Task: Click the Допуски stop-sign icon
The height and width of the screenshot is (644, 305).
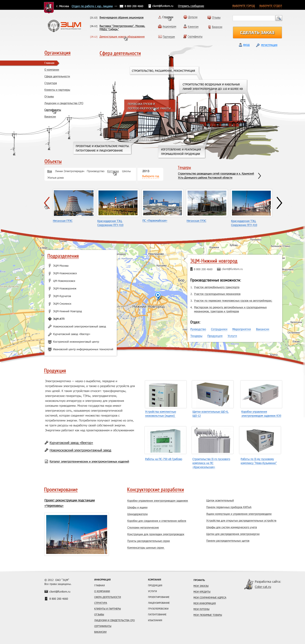Action: pos(185,17)
